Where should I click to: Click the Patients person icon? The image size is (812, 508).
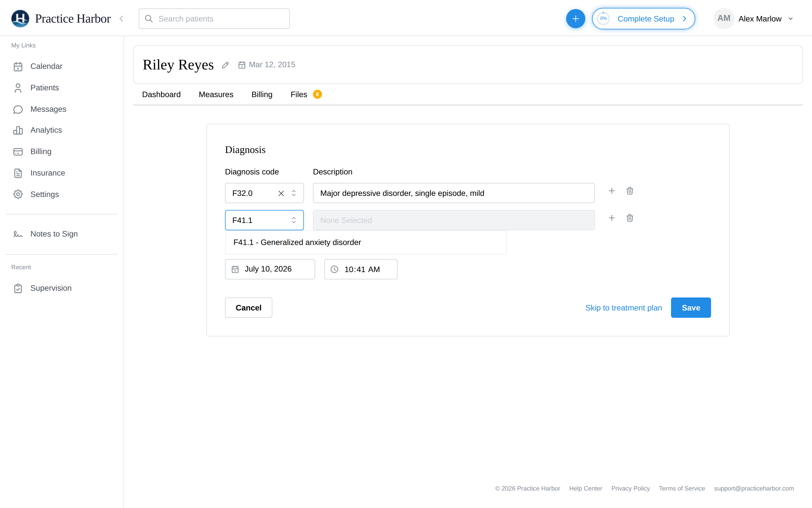(18, 88)
